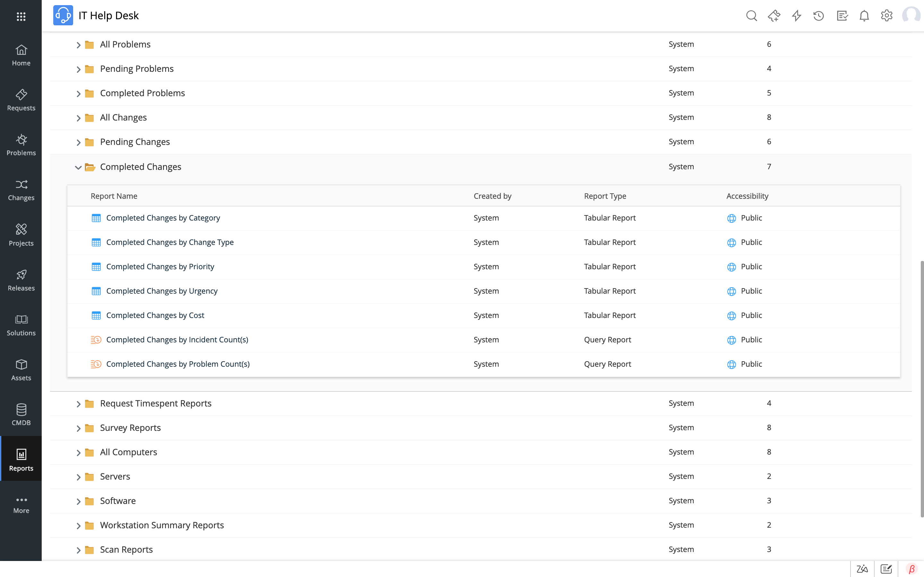924x577 pixels.
Task: Click the Reports icon in sidebar
Action: [21, 458]
